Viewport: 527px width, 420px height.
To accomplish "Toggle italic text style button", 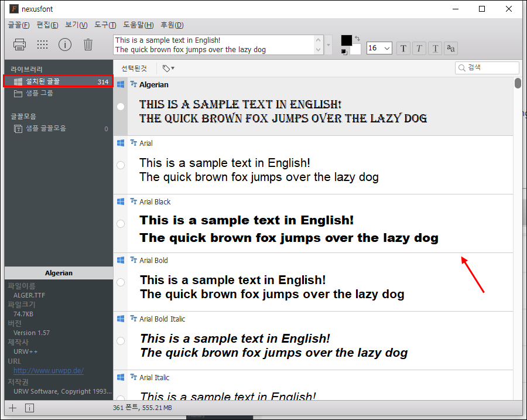I will point(419,49).
